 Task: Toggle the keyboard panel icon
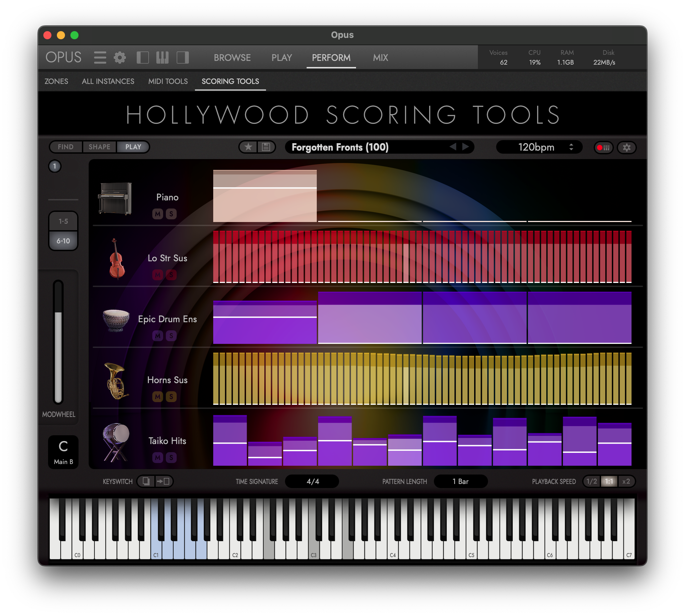(x=162, y=58)
